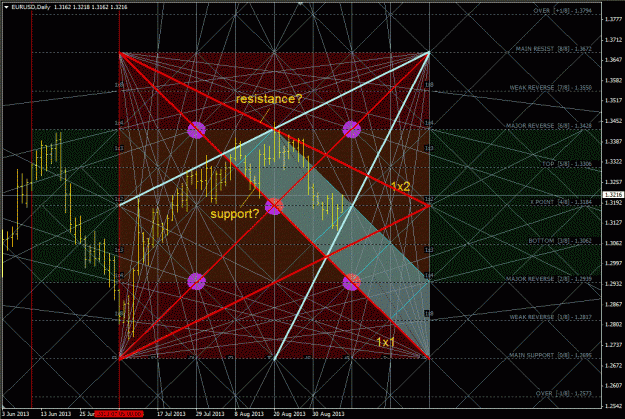The image size is (625, 419).
Task: Click the OVER [+1/8] - 1.3794 level label
Action: pos(562,11)
